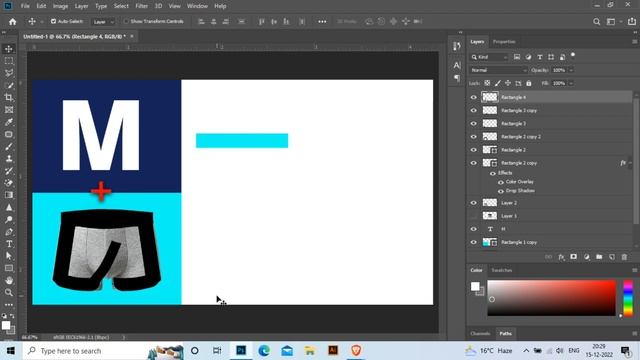640x360 pixels.
Task: Click the Lock all padlock icon
Action: coord(529,83)
